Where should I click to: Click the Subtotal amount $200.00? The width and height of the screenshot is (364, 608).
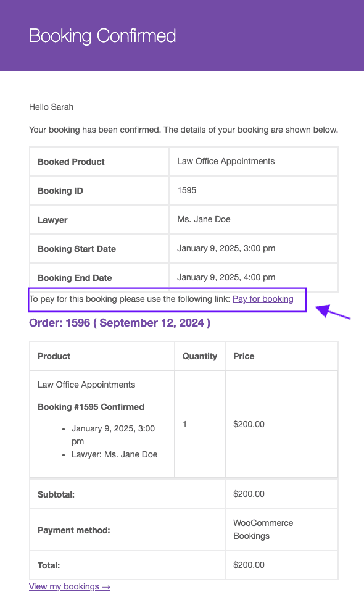point(249,494)
